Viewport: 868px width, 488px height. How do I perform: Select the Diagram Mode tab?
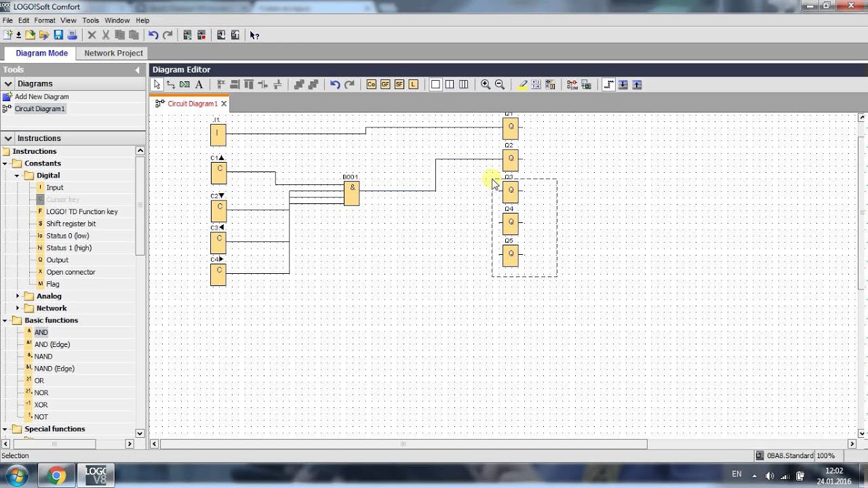click(x=41, y=53)
